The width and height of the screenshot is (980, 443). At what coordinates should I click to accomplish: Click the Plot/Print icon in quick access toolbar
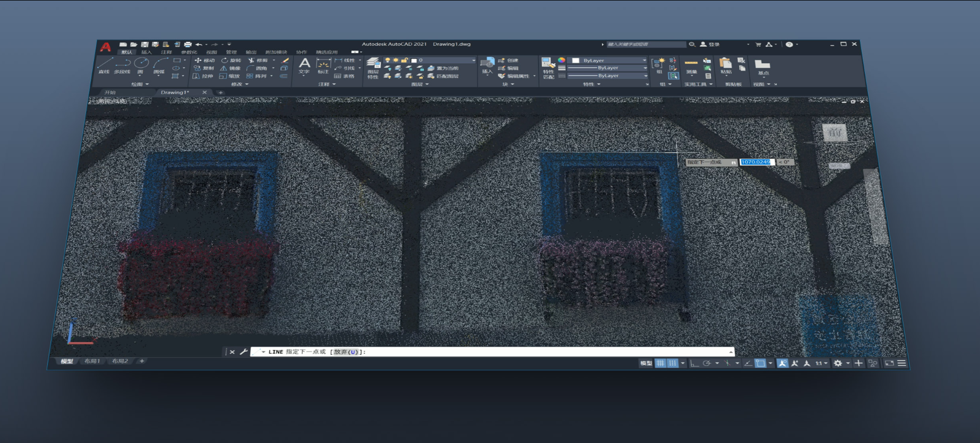(x=187, y=45)
